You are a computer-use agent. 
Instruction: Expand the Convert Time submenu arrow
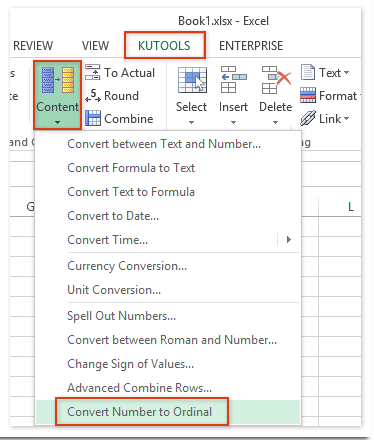click(x=289, y=239)
